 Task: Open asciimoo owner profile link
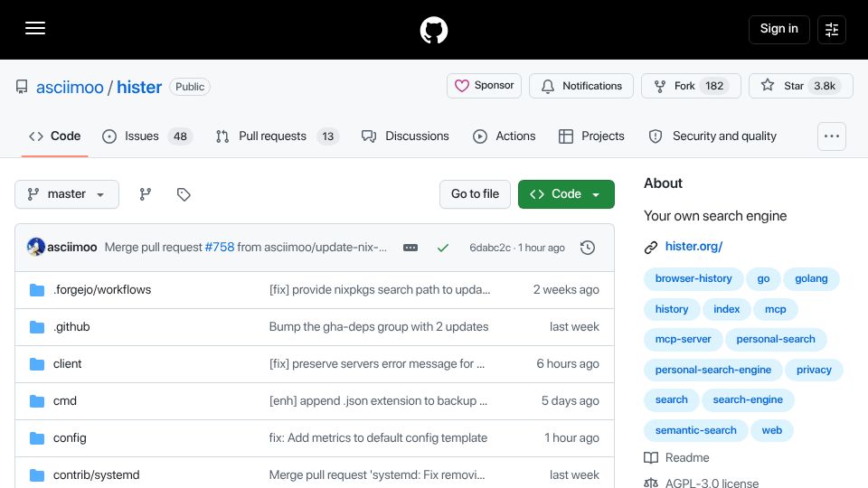click(70, 88)
